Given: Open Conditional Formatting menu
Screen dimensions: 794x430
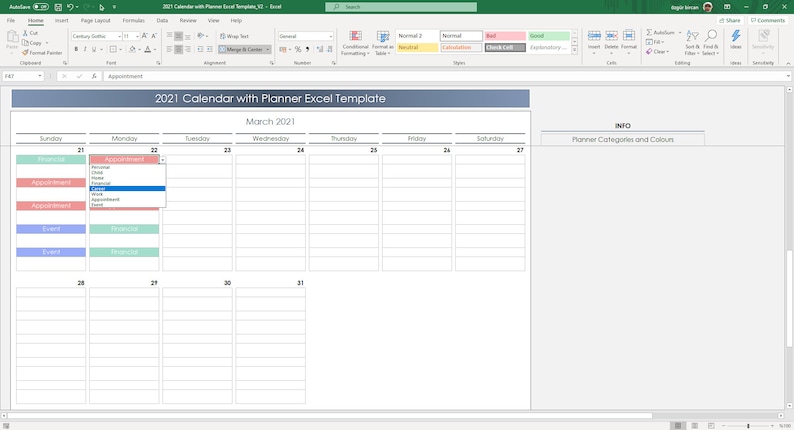Looking at the screenshot, I should point(355,43).
